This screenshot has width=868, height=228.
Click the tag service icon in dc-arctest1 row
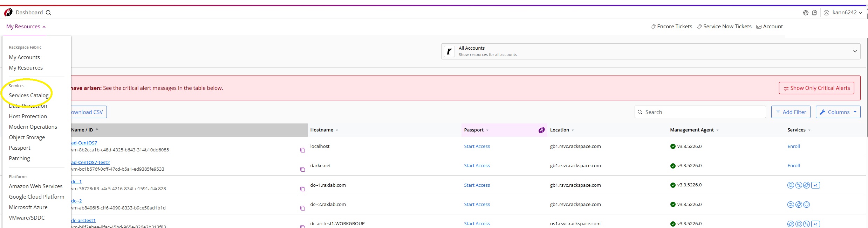[791, 224]
